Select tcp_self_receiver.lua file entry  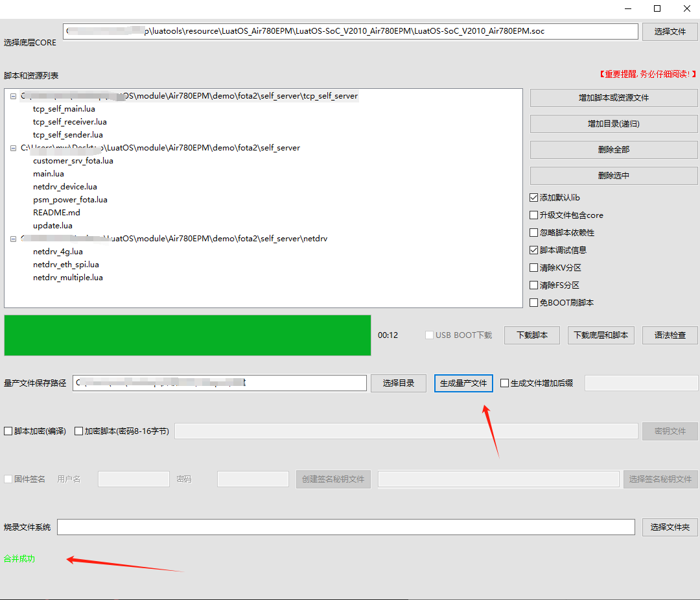69,122
